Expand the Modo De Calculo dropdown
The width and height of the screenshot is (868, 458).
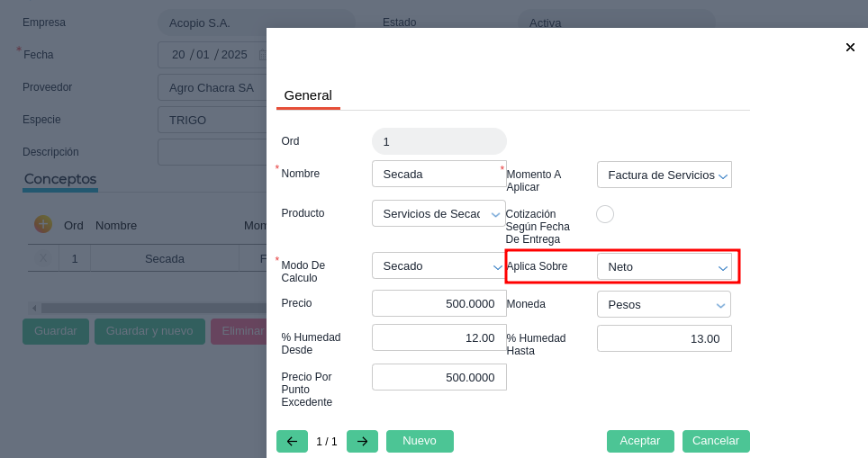(x=439, y=265)
